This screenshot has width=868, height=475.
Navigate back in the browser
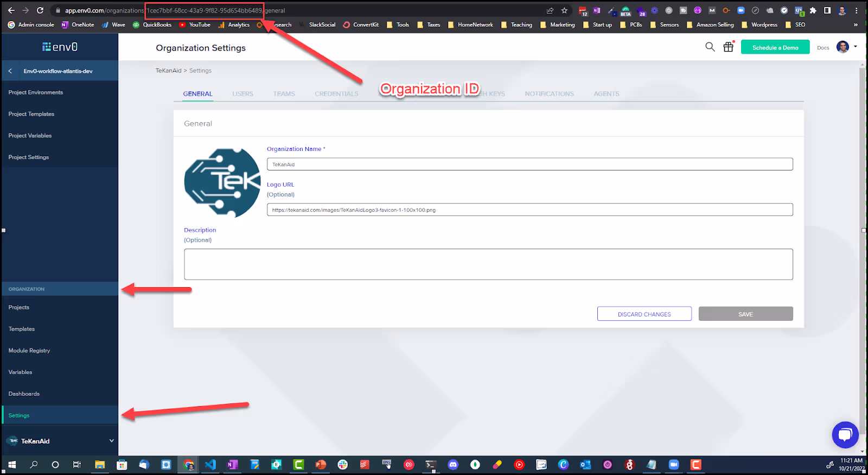click(11, 10)
